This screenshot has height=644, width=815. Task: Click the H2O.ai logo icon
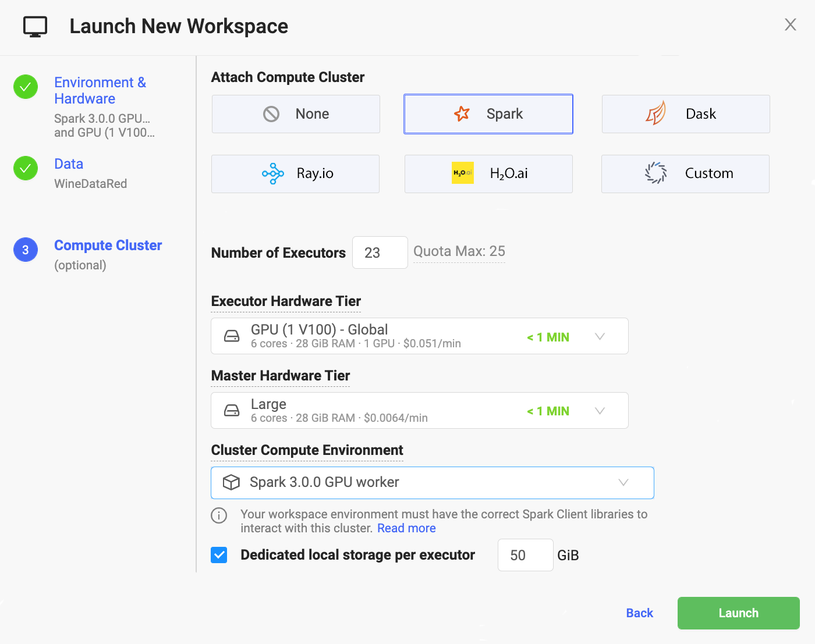pos(462,173)
